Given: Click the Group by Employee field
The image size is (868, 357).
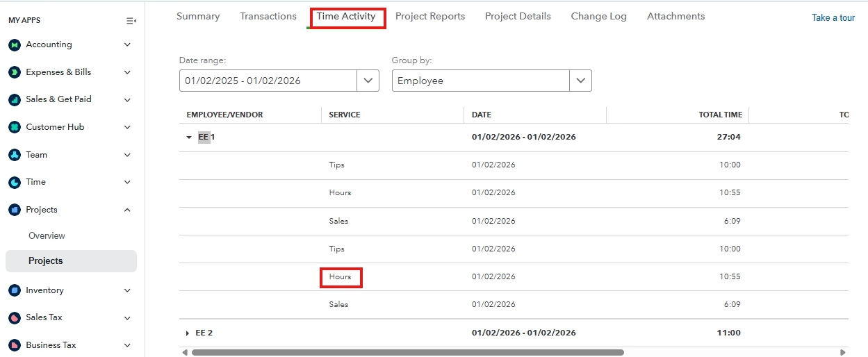Looking at the screenshot, I should (x=480, y=81).
